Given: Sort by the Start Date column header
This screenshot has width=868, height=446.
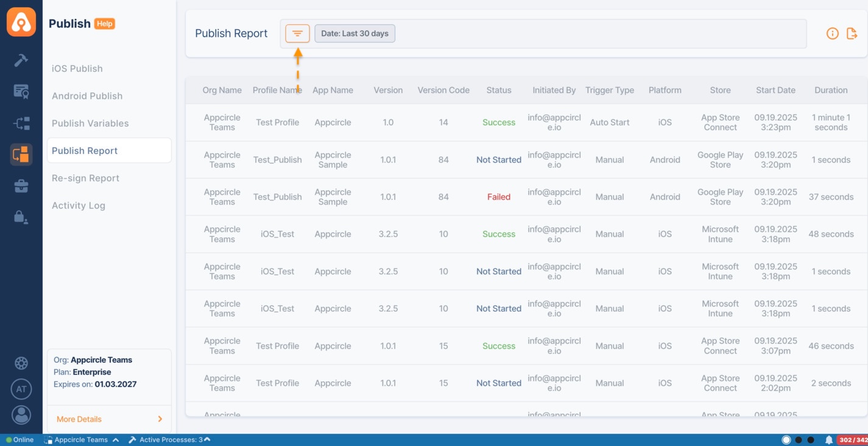Looking at the screenshot, I should [x=775, y=90].
